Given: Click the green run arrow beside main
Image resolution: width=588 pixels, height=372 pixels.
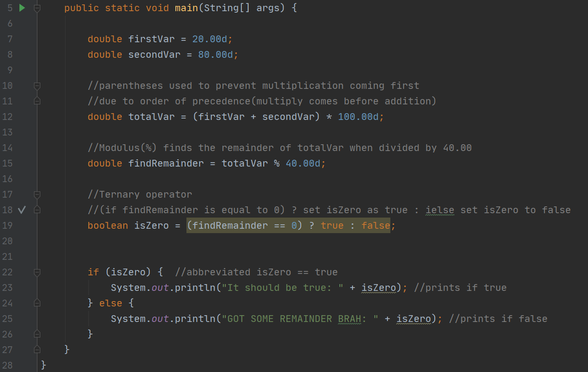Looking at the screenshot, I should tap(22, 8).
